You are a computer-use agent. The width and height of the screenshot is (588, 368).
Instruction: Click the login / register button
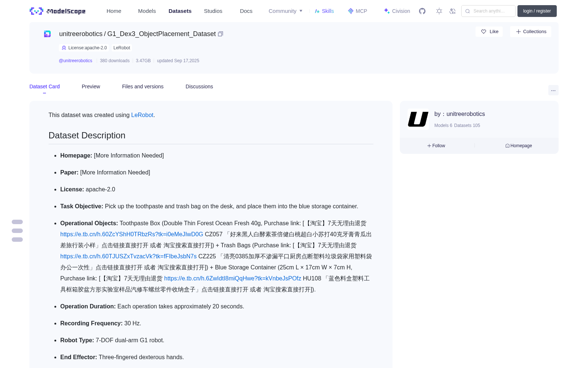pos(537,11)
